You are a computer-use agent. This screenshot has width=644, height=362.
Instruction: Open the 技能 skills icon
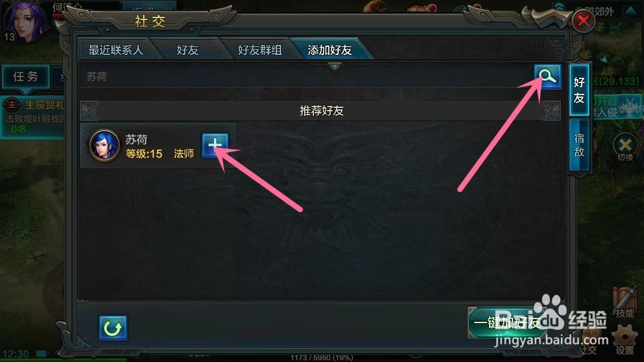tap(625, 303)
